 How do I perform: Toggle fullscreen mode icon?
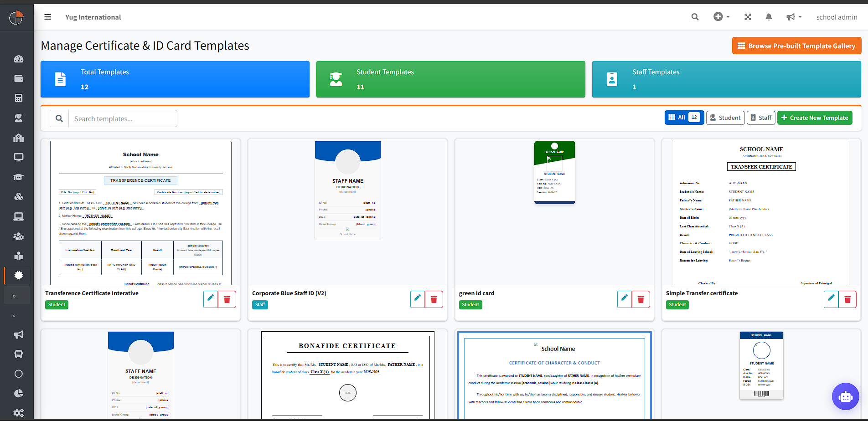748,17
